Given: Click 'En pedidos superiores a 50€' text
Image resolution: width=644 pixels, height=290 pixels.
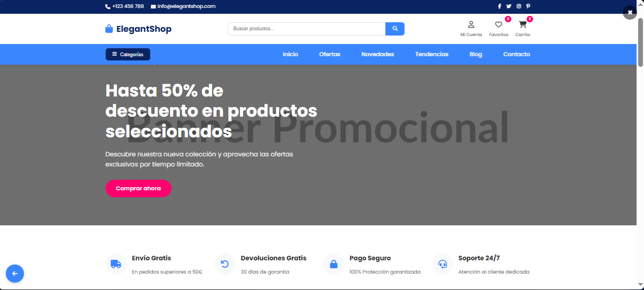Looking at the screenshot, I should pos(167,271).
